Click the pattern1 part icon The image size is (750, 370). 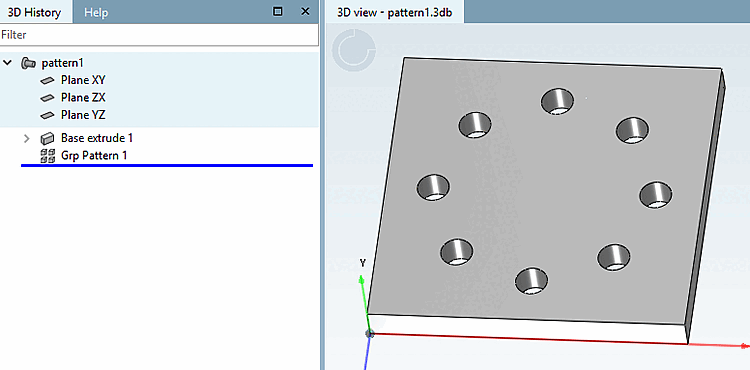[28, 63]
